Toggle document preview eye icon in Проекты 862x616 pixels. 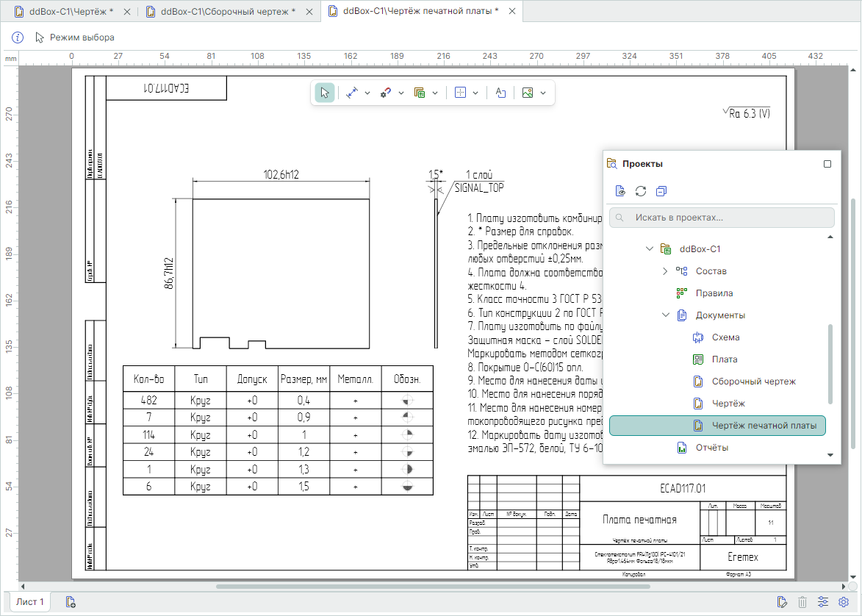[620, 191]
